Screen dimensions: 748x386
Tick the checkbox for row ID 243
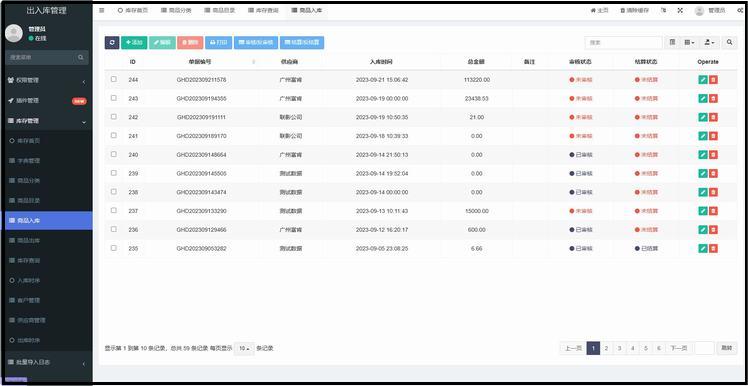click(114, 98)
